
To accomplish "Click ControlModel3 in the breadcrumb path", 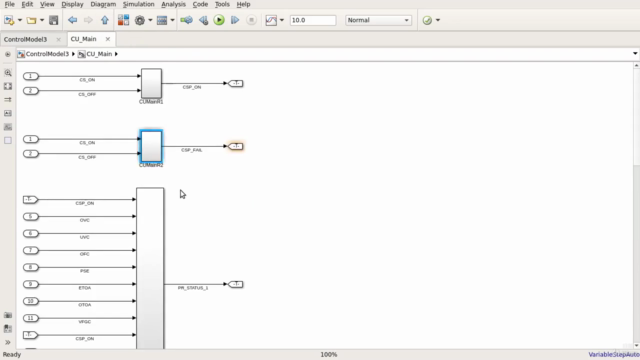I will (47, 54).
